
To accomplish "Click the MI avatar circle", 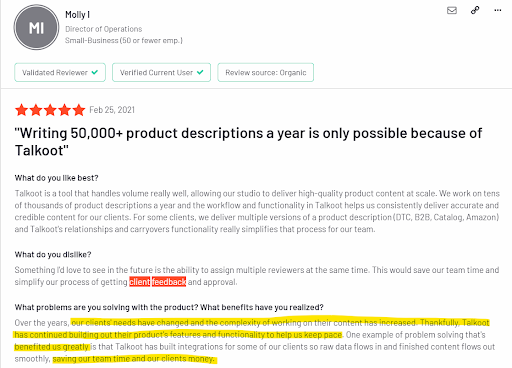I will 36,27.
